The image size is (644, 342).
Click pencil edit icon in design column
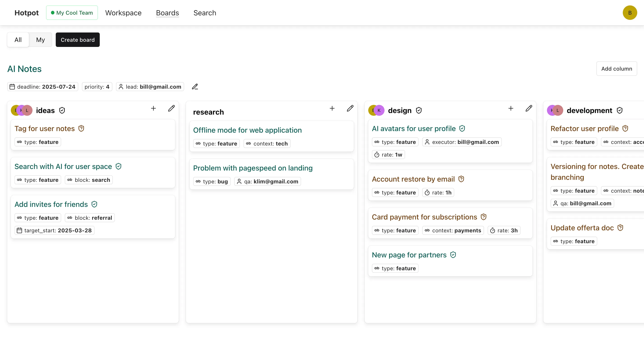pos(529,108)
